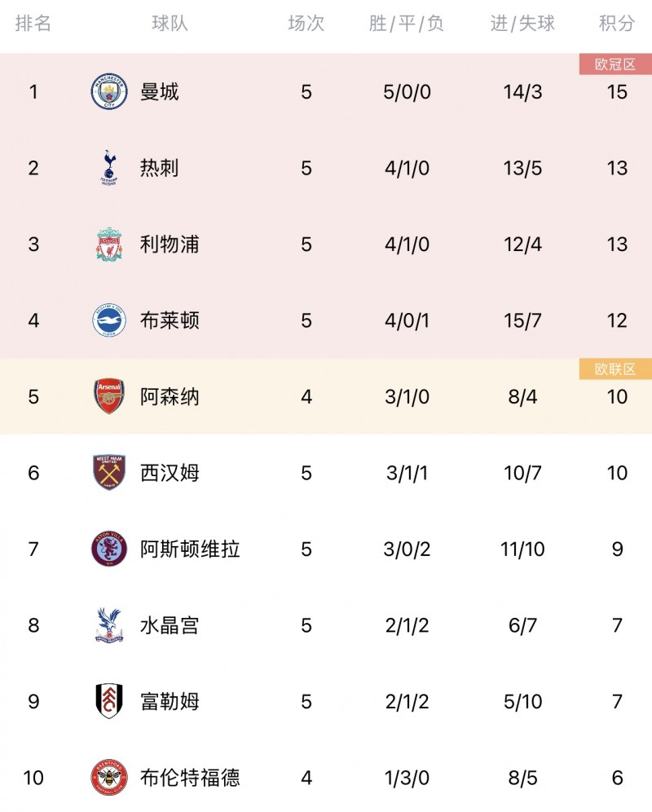This screenshot has width=652, height=812.
Task: Select the 进/失球 column header
Action: 522,24
